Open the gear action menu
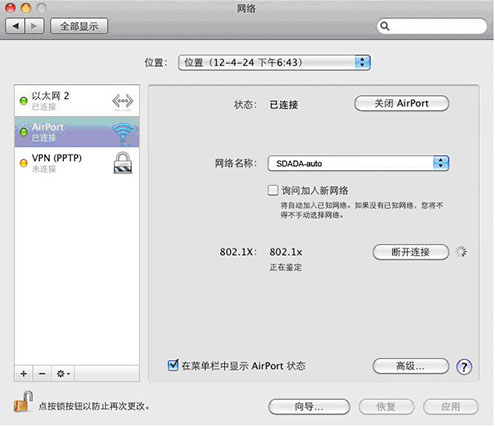 (63, 374)
